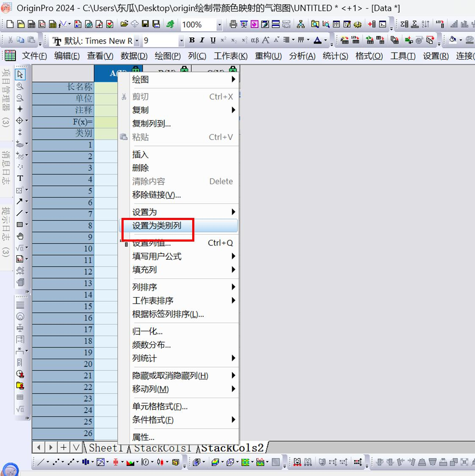This screenshot has height=476, width=475.
Task: Click the New Project icon
Action: click(10, 24)
